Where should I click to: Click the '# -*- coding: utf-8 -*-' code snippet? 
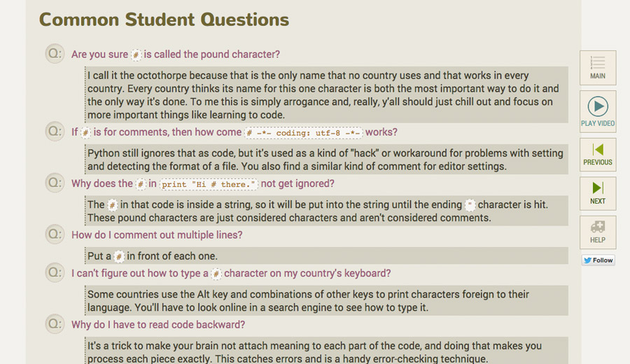click(x=304, y=132)
